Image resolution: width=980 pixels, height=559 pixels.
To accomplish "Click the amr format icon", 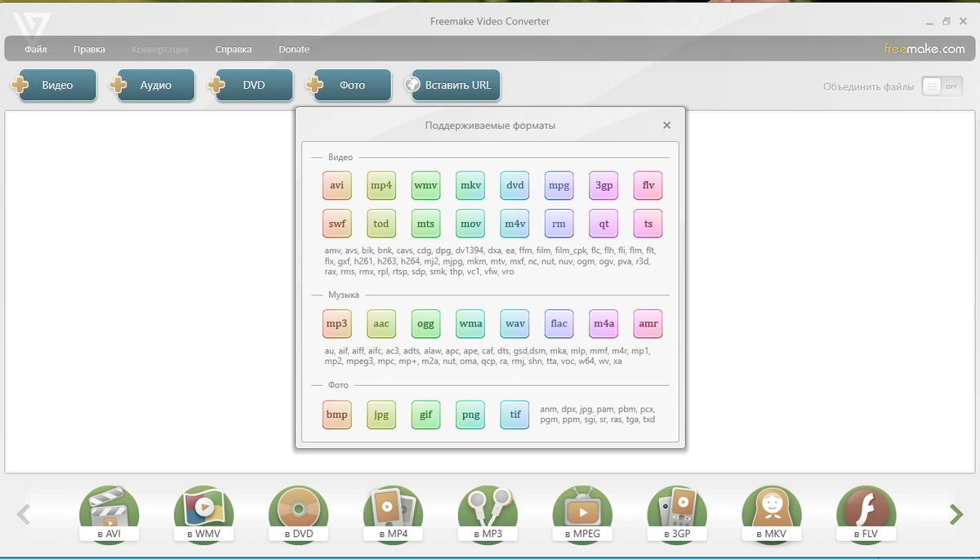I will (648, 323).
